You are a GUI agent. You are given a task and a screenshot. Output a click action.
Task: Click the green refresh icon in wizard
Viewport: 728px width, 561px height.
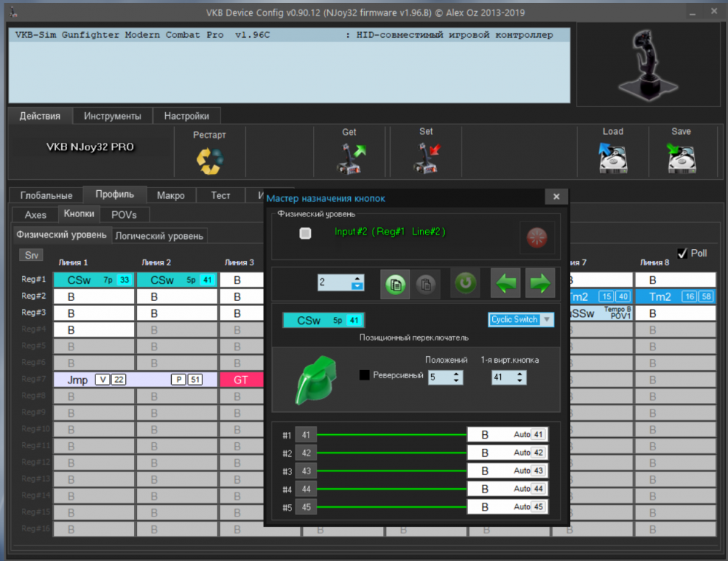point(464,283)
